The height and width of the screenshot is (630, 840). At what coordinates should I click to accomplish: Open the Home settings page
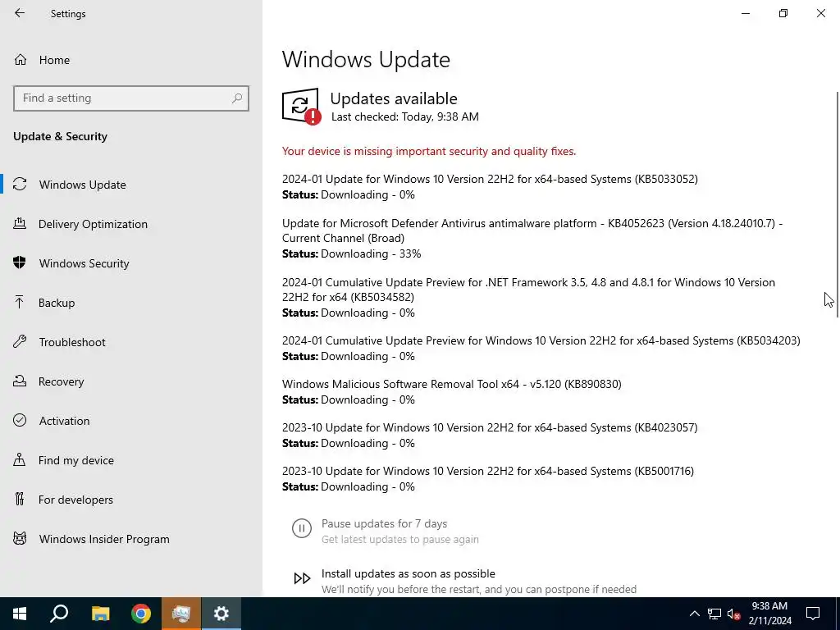131,60
